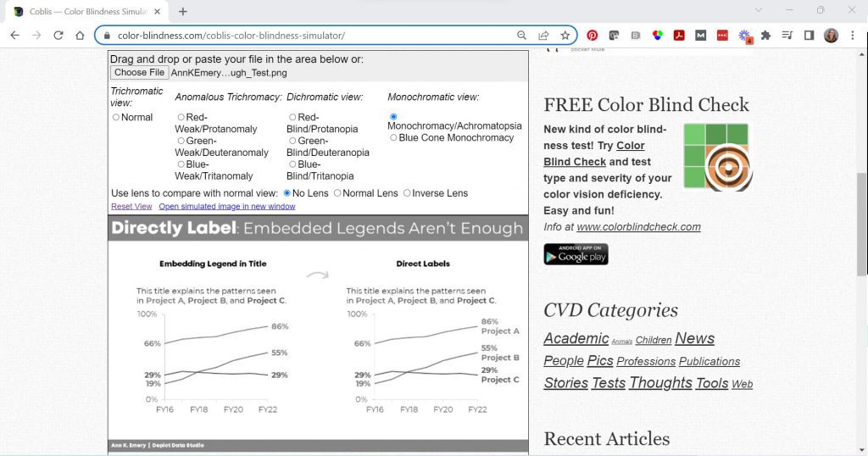Click the red extension icon with dots
Screen dimensions: 868x456
pos(722,36)
